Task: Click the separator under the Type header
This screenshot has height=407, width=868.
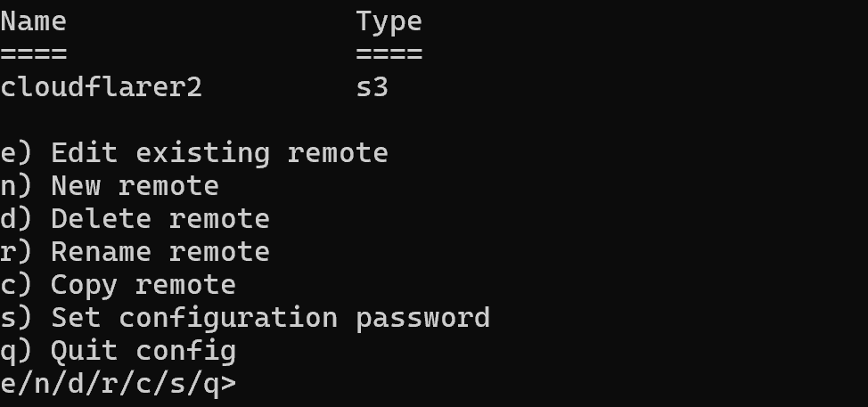Action: [389, 53]
